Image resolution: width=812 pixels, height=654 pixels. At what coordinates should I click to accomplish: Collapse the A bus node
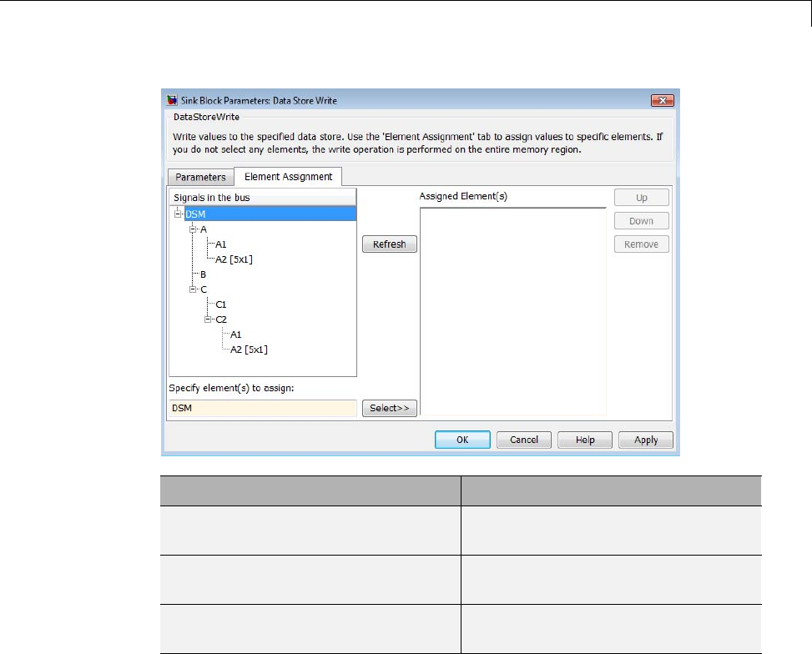coord(193,229)
